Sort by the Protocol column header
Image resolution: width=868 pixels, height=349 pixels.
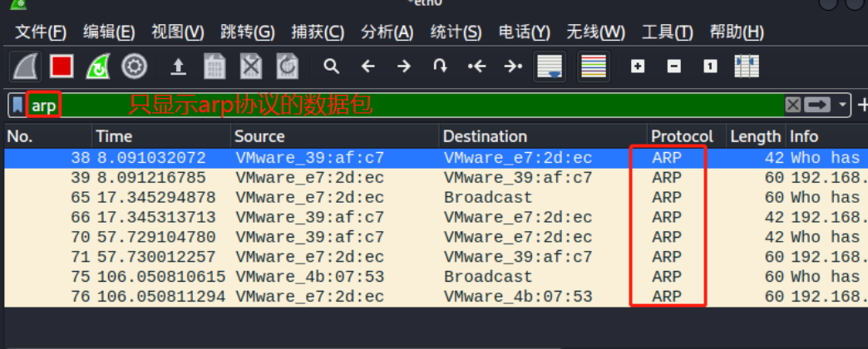[x=687, y=136]
